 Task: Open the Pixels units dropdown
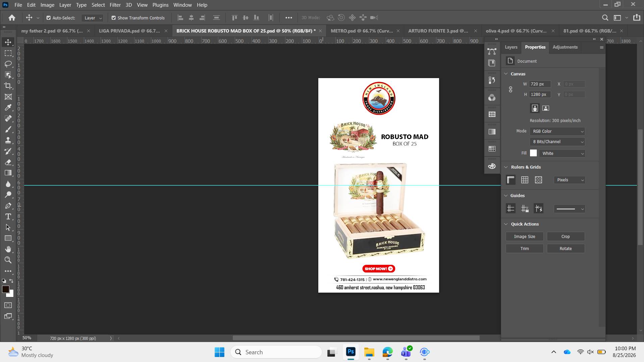pyautogui.click(x=570, y=180)
